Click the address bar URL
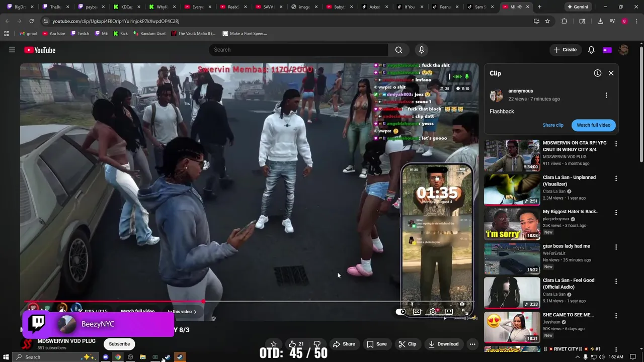Image resolution: width=644 pixels, height=362 pixels. (x=116, y=21)
